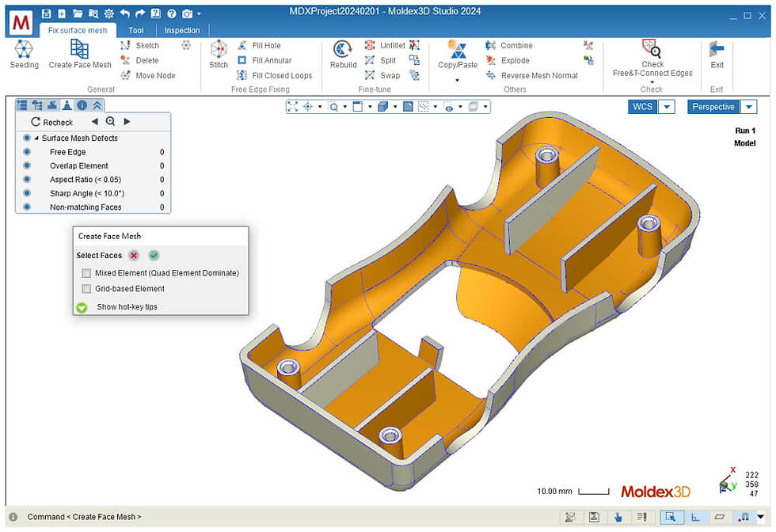Expand Show hot-key tips
This screenshot has height=532, width=776.
(82, 307)
